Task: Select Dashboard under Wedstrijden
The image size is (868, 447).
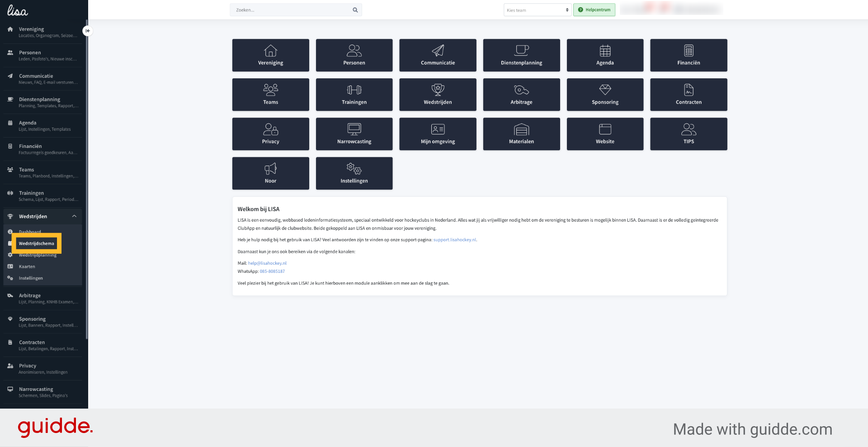Action: (30, 232)
